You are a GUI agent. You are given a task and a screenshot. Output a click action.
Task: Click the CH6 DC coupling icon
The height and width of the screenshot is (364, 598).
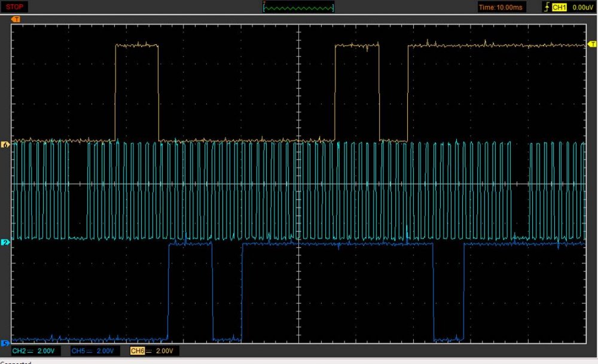(148, 351)
